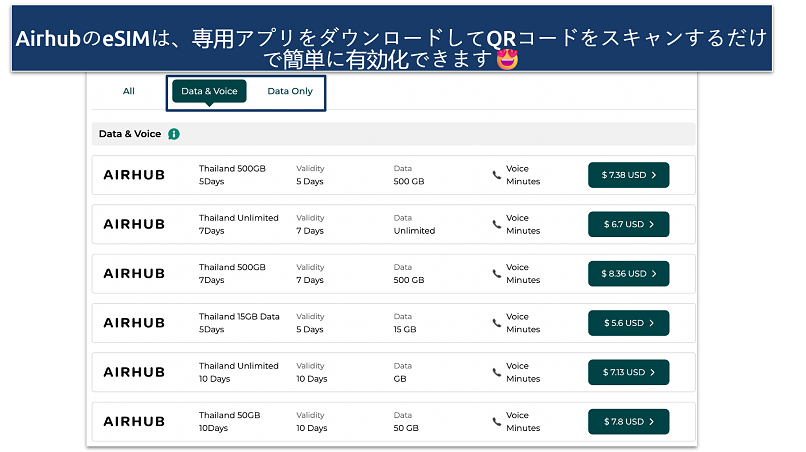Screen dimensions: 806x452
Task: Click the green info icon beside Data & Voice
Action: click(x=174, y=134)
